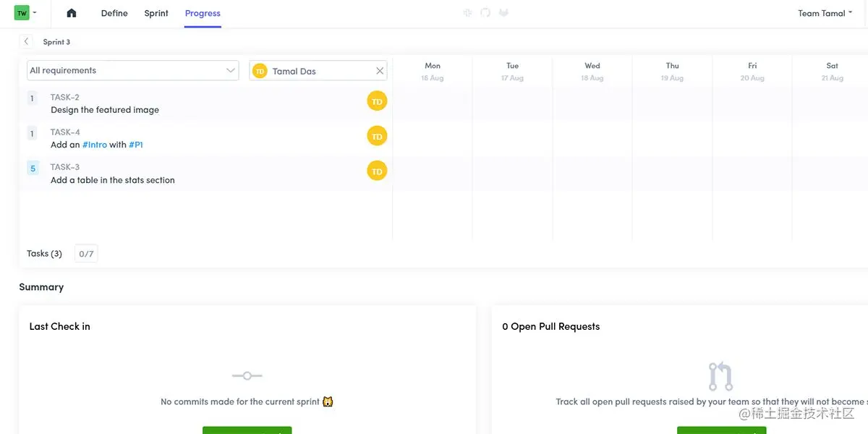Viewport: 868px width, 434px height.
Task: Go back with the arrow beside Sprint 3
Action: pos(27,42)
